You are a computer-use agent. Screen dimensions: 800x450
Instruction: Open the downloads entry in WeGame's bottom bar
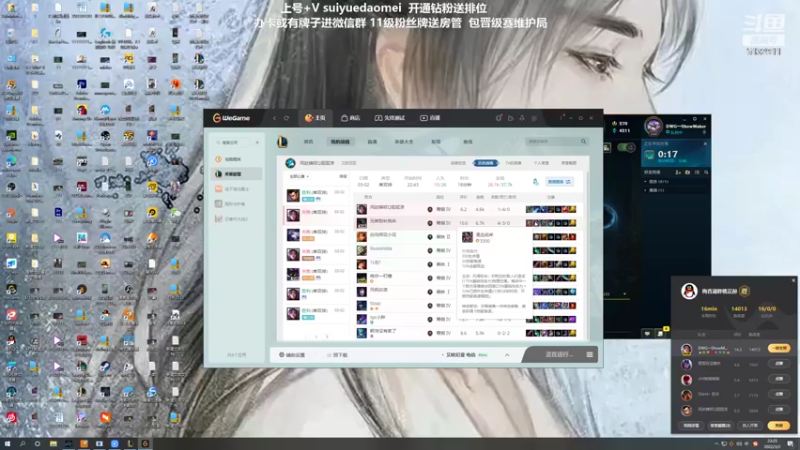(337, 355)
